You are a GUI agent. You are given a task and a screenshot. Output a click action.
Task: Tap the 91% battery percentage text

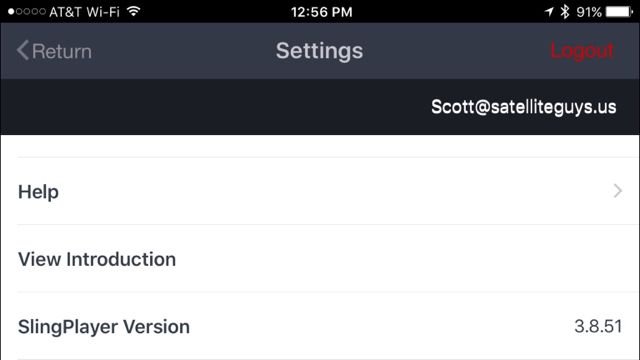click(589, 12)
